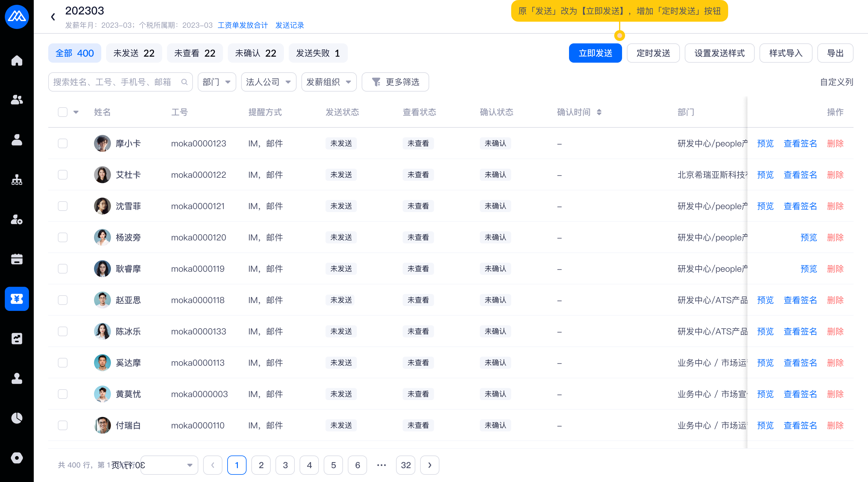The height and width of the screenshot is (482, 868).
Task: Expand the 部门 filter dropdown
Action: pyautogui.click(x=217, y=82)
